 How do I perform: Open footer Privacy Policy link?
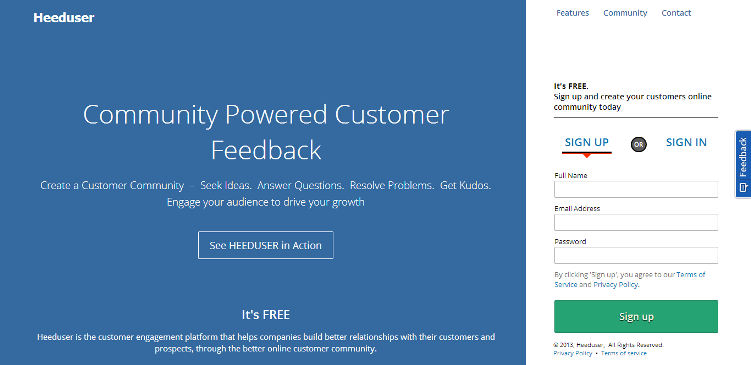click(x=573, y=354)
